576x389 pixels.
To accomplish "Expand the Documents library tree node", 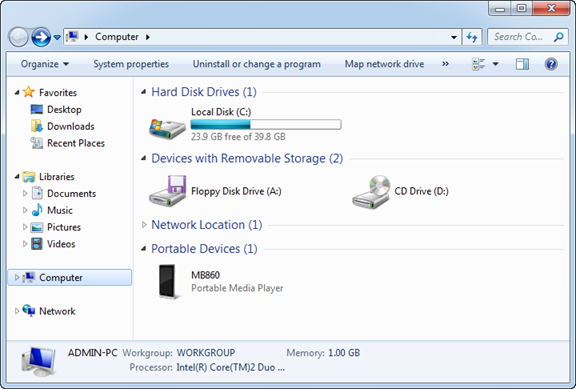I will click(25, 193).
